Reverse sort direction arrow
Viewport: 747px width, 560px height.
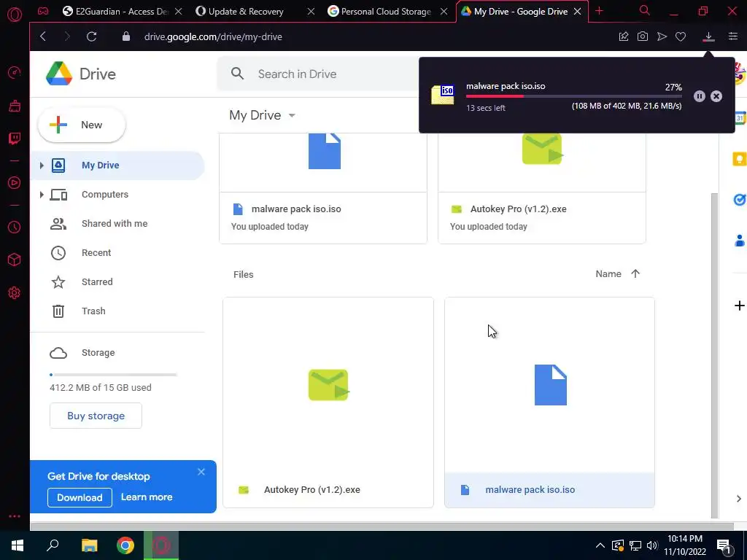[x=635, y=274]
